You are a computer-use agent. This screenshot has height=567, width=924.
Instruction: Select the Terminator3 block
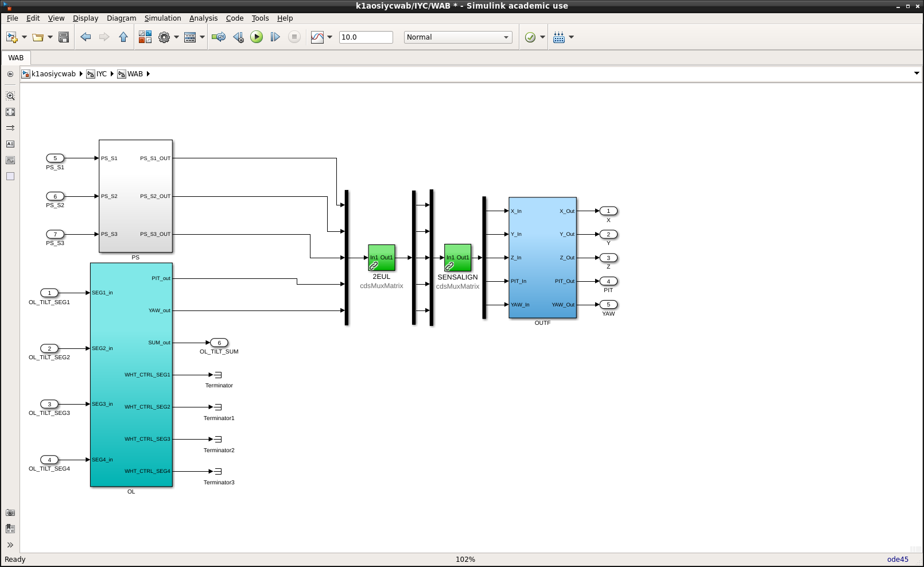pyautogui.click(x=218, y=471)
